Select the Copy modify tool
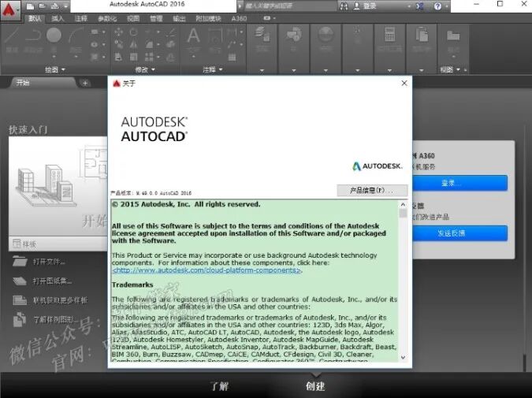The image size is (532, 398). pos(119,44)
